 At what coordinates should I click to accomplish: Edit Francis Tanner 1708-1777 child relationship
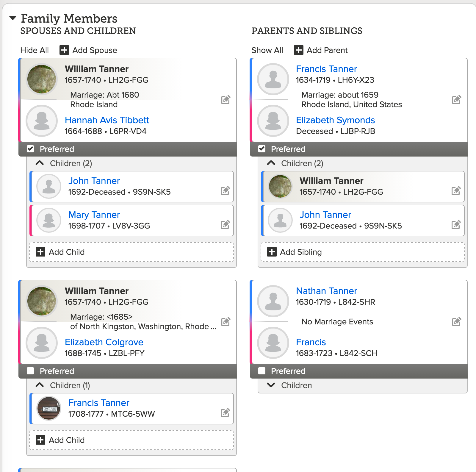[225, 413]
